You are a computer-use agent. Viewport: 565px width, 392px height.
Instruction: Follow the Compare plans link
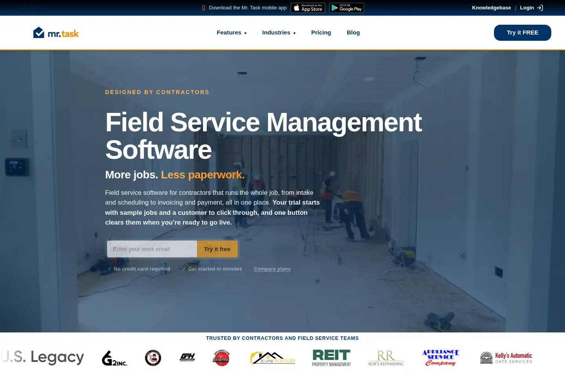[272, 269]
